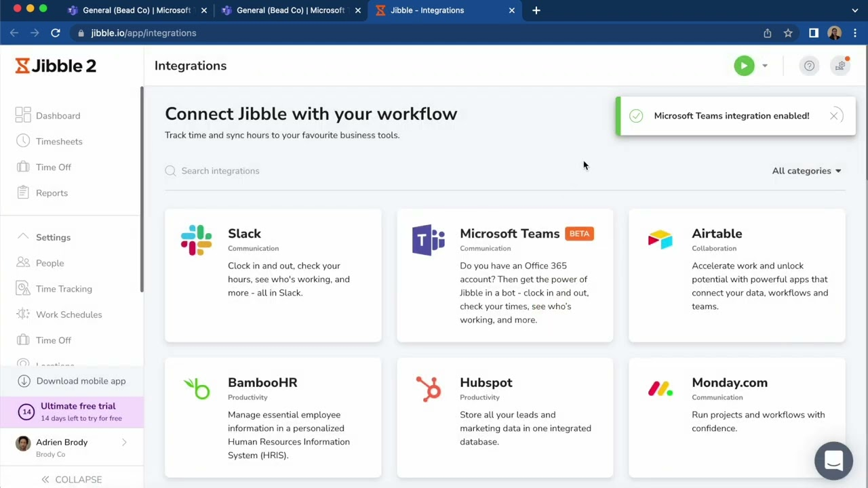The height and width of the screenshot is (488, 868).
Task: Expand the arrow next to the play button
Action: click(x=765, y=65)
